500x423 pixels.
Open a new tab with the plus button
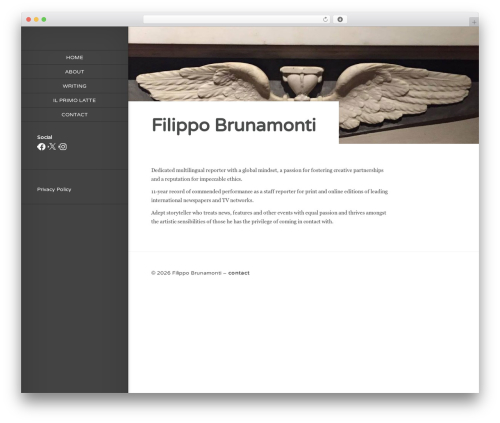[x=474, y=22]
